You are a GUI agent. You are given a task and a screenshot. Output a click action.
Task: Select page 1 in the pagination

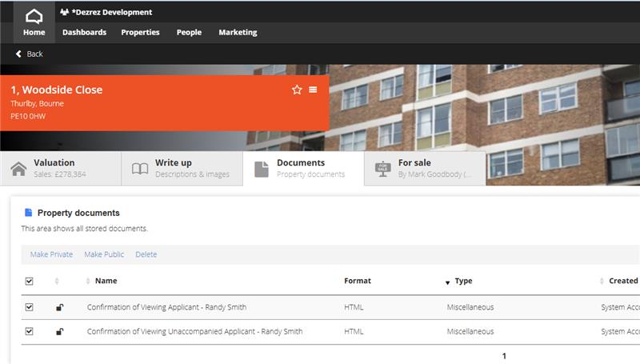click(504, 356)
